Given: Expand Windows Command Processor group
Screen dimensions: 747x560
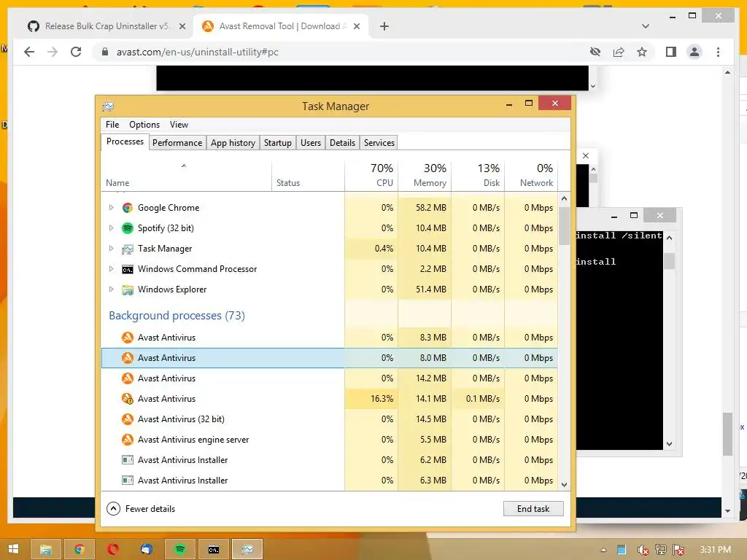Looking at the screenshot, I should 111,269.
